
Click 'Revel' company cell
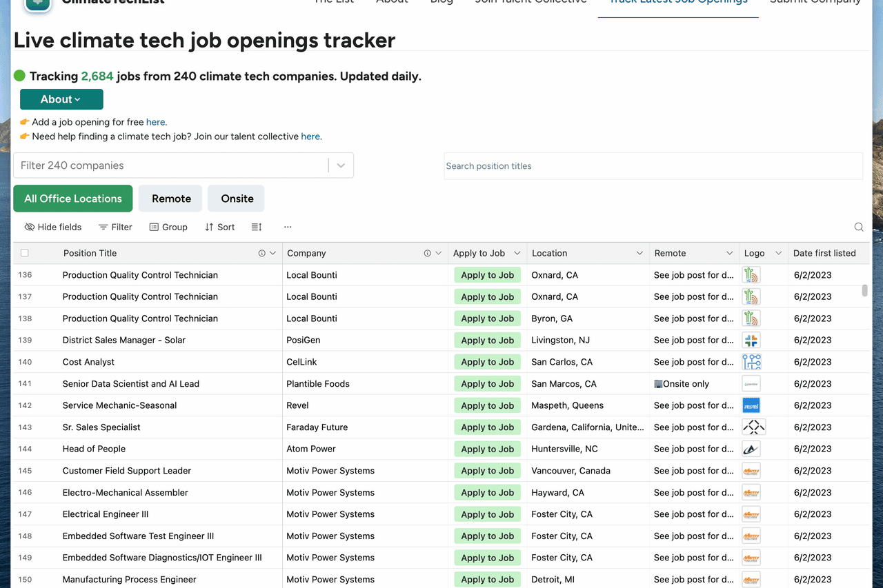coord(365,405)
